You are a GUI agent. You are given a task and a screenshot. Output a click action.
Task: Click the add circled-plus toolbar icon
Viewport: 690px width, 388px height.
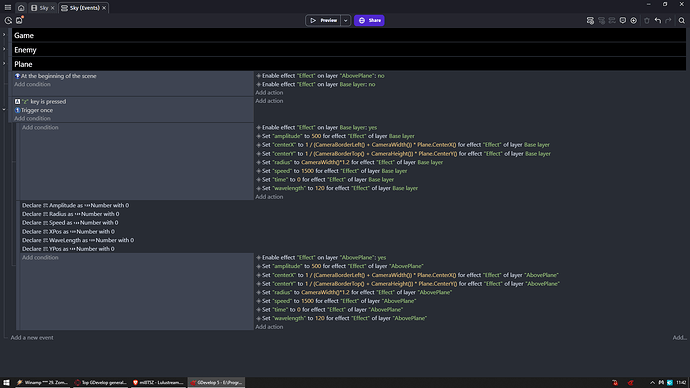634,21
